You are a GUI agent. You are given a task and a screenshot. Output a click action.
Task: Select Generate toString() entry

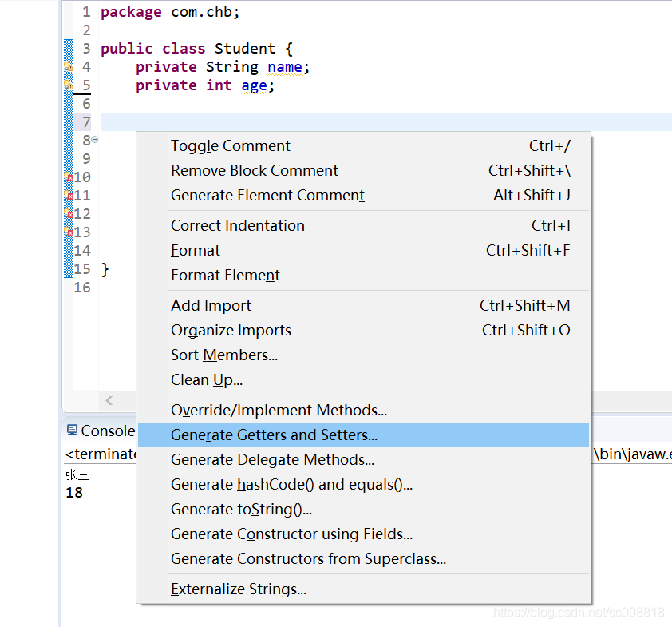point(363,510)
